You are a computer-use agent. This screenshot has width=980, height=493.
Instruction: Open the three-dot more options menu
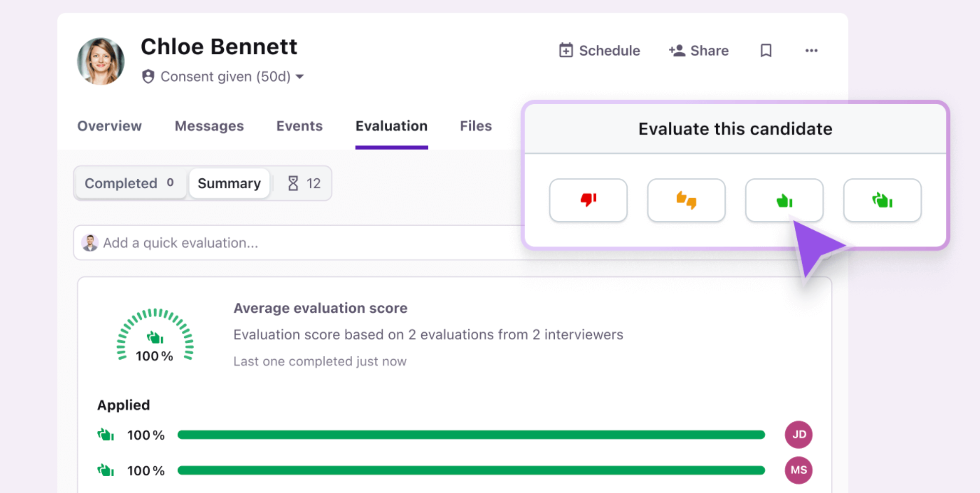pyautogui.click(x=811, y=50)
